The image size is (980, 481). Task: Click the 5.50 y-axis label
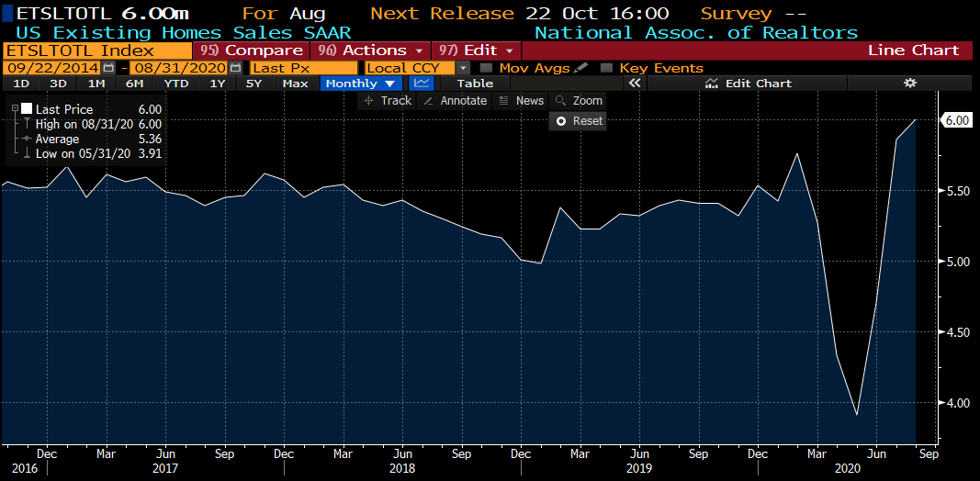pos(956,191)
